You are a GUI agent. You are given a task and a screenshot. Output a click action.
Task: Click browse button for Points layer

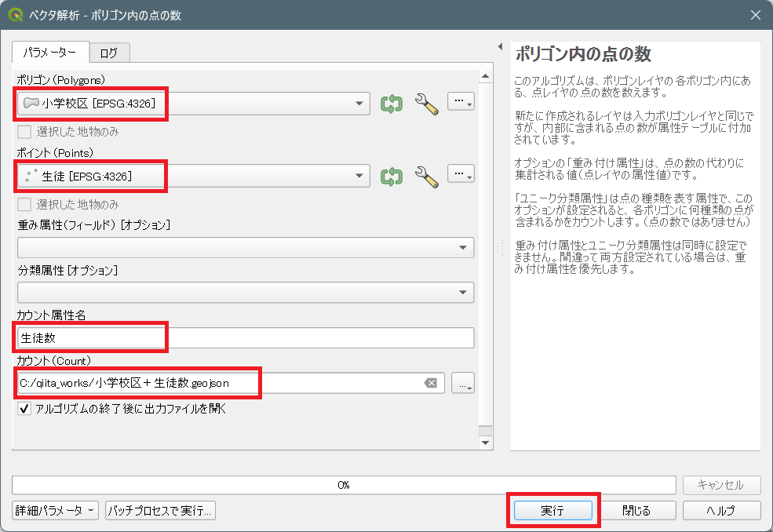461,173
